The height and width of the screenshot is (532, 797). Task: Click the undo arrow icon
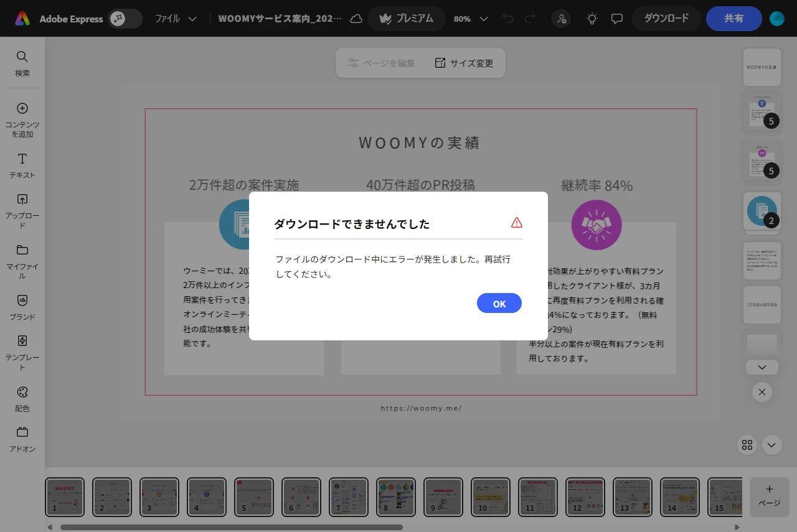(x=508, y=19)
